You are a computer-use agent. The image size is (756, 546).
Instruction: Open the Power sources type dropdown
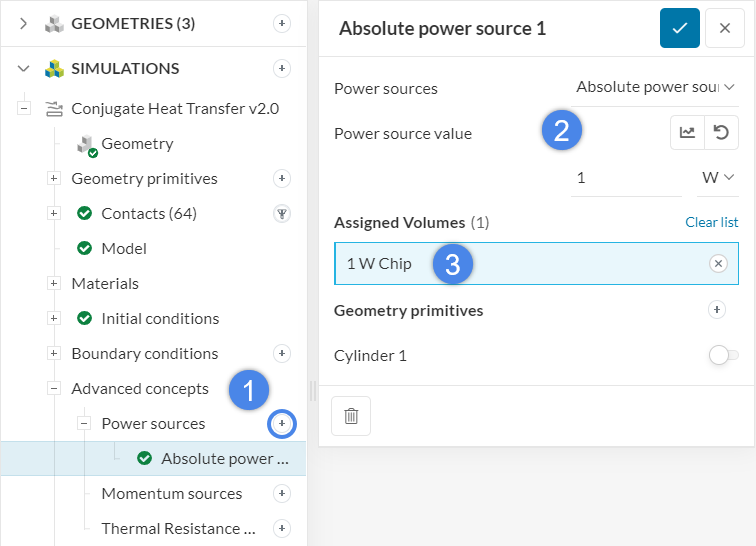point(655,87)
